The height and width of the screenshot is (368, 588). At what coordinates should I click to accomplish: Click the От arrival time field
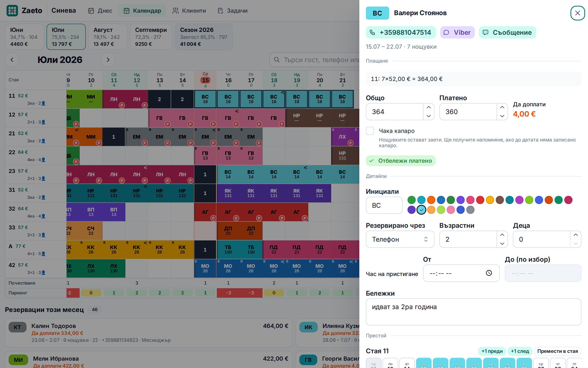(x=461, y=273)
